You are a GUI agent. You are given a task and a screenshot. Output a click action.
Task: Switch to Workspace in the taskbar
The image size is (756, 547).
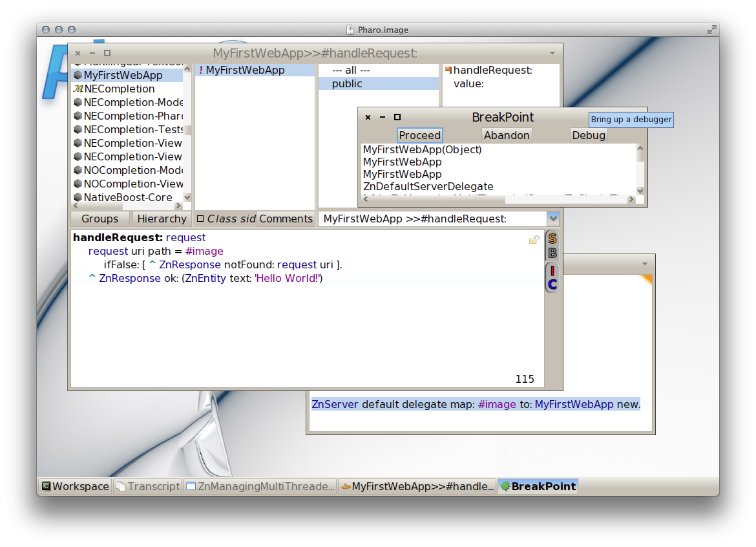(x=75, y=486)
